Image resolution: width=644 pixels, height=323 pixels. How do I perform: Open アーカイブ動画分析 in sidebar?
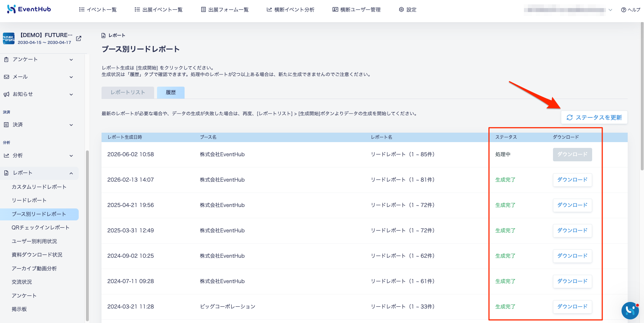coord(34,269)
